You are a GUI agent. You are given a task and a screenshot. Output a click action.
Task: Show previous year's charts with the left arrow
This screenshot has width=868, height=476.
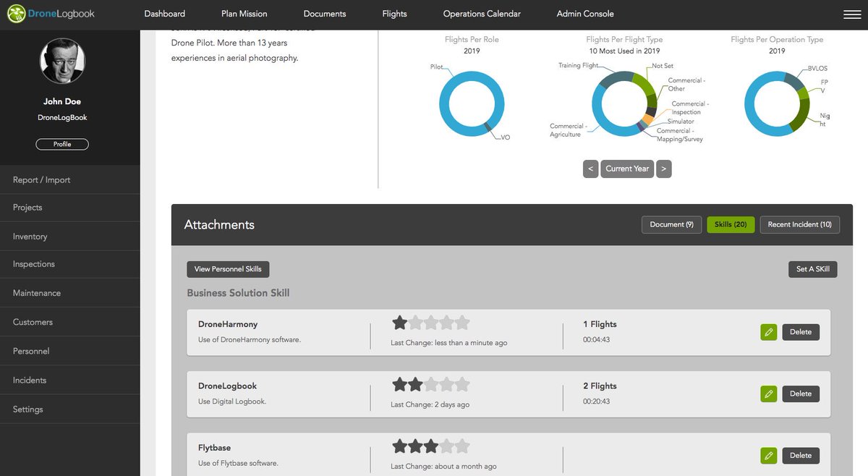[x=590, y=168]
